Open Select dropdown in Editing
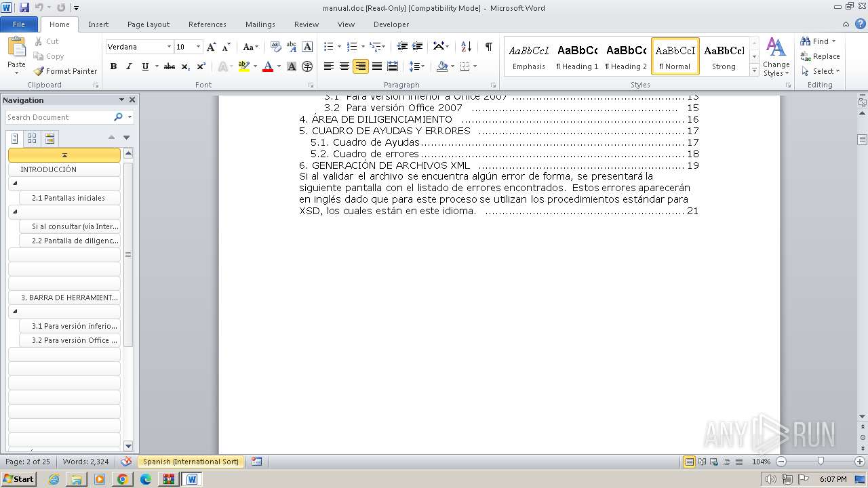Viewport: 868px width, 488px height. pos(821,71)
